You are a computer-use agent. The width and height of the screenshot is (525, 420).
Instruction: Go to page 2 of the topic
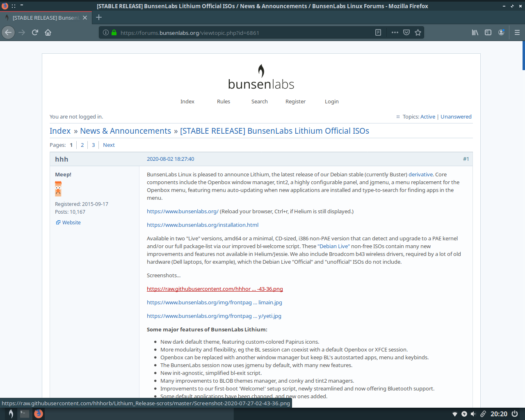tap(82, 145)
